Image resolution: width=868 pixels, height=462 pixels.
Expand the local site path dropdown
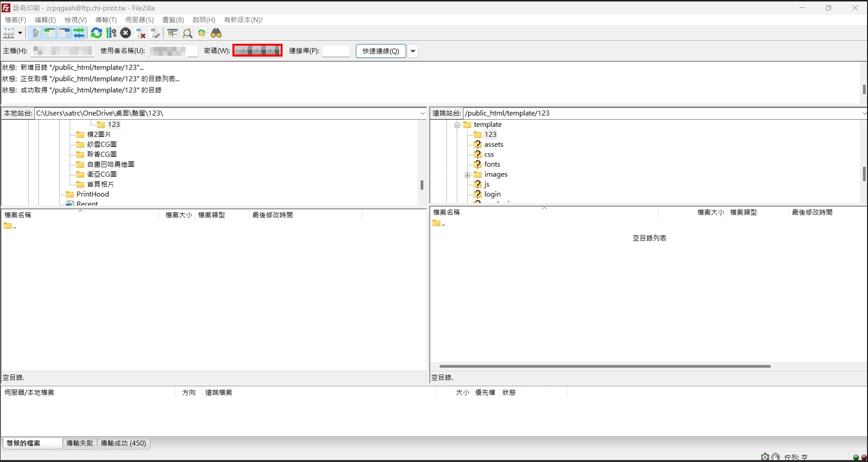[x=422, y=113]
